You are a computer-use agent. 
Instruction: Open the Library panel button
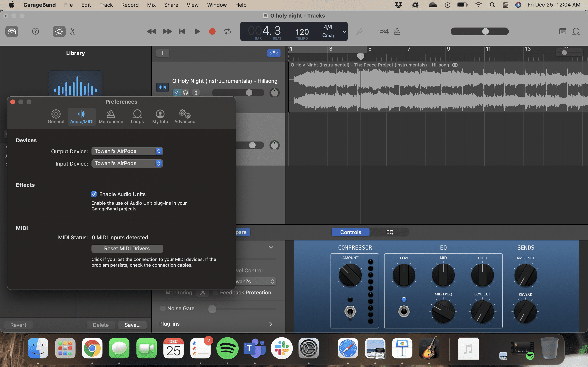pos(12,31)
